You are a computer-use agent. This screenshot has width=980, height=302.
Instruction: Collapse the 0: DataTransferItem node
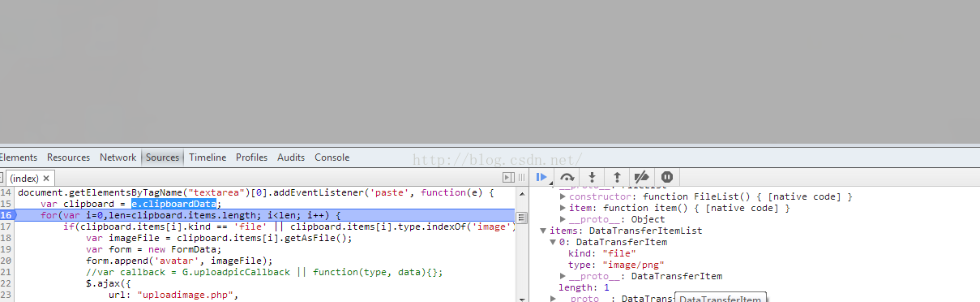point(554,242)
